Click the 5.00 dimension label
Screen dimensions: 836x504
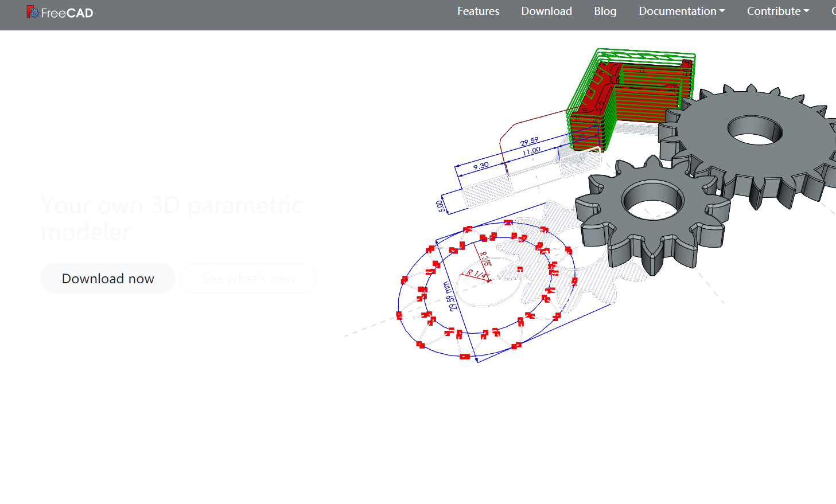click(x=441, y=206)
